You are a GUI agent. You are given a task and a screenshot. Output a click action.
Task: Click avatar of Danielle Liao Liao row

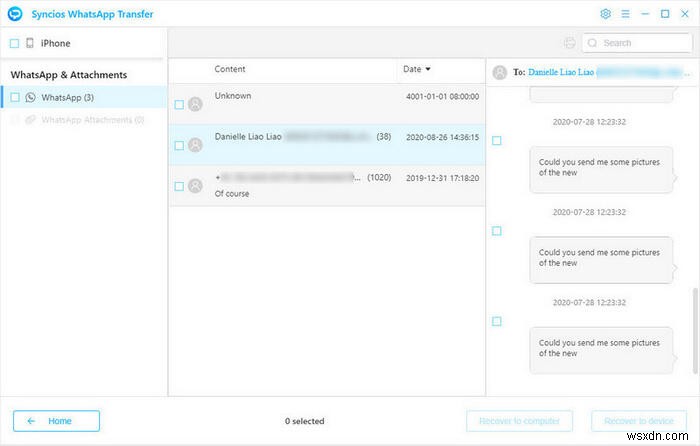pos(195,145)
